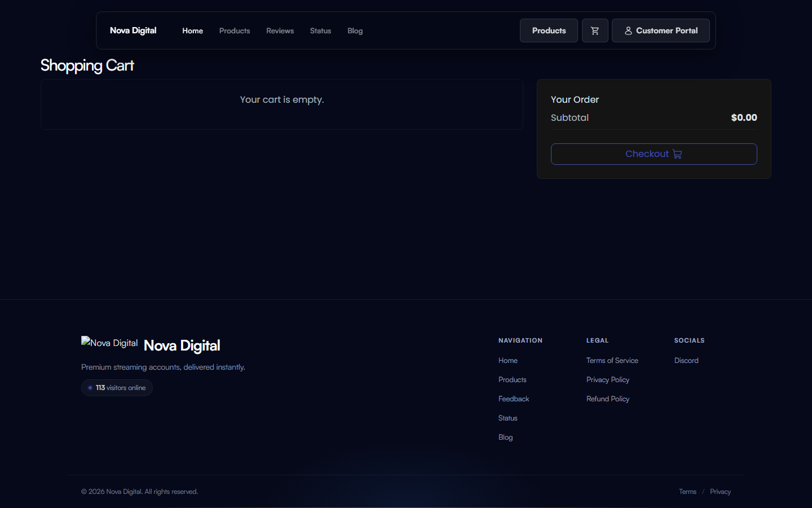
Task: Open Privacy Policy link
Action: point(608,380)
